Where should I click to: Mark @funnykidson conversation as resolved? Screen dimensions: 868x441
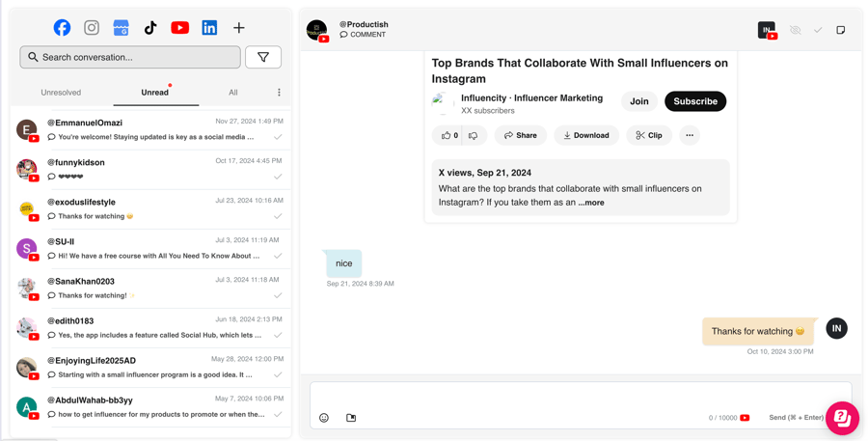(x=278, y=177)
